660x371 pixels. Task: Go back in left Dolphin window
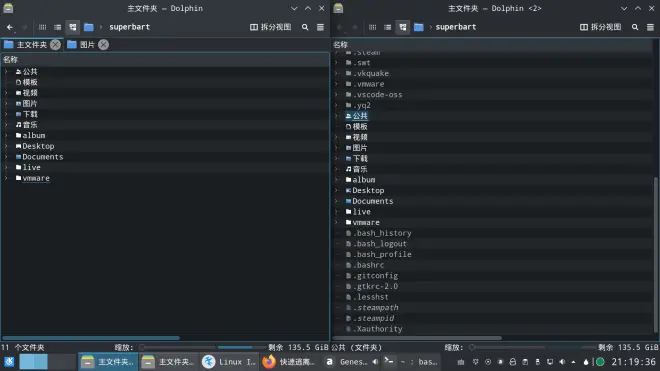[9, 27]
